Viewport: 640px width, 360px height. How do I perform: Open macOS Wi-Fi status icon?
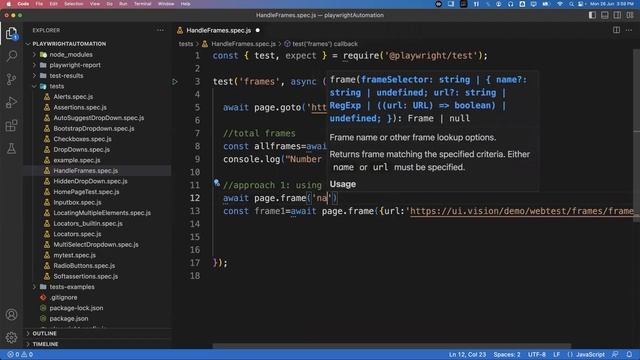pos(560,4)
